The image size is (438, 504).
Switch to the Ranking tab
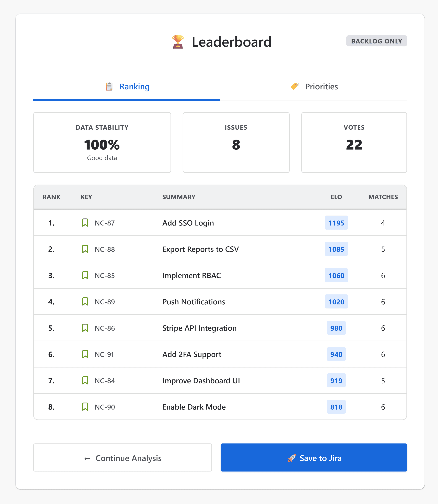click(x=127, y=87)
